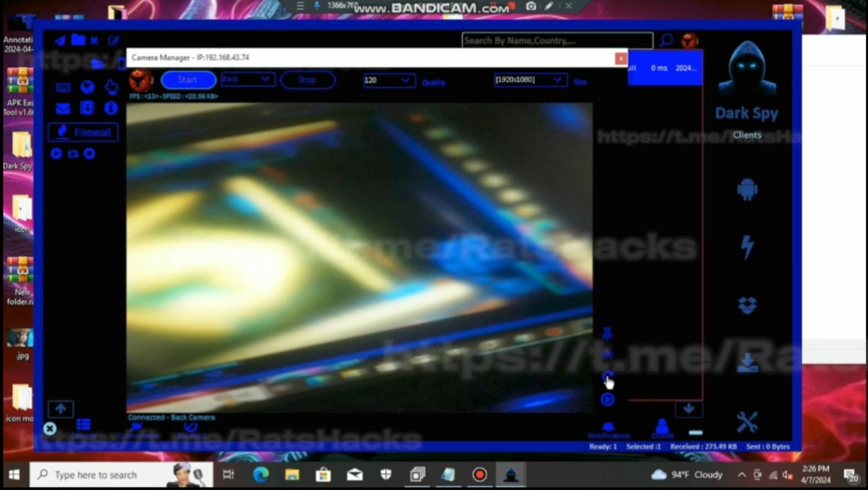This screenshot has height=490, width=868.
Task: Close the Camera Manager window
Action: [621, 59]
